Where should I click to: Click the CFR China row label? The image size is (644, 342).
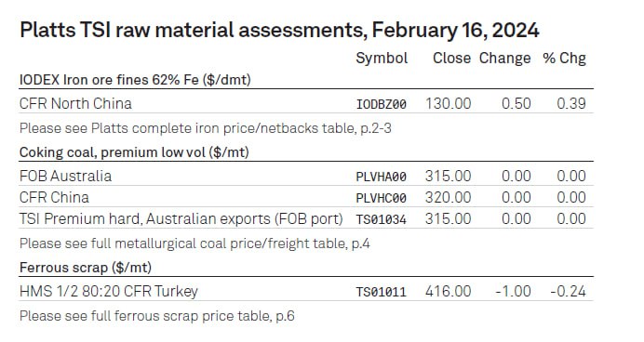point(54,197)
